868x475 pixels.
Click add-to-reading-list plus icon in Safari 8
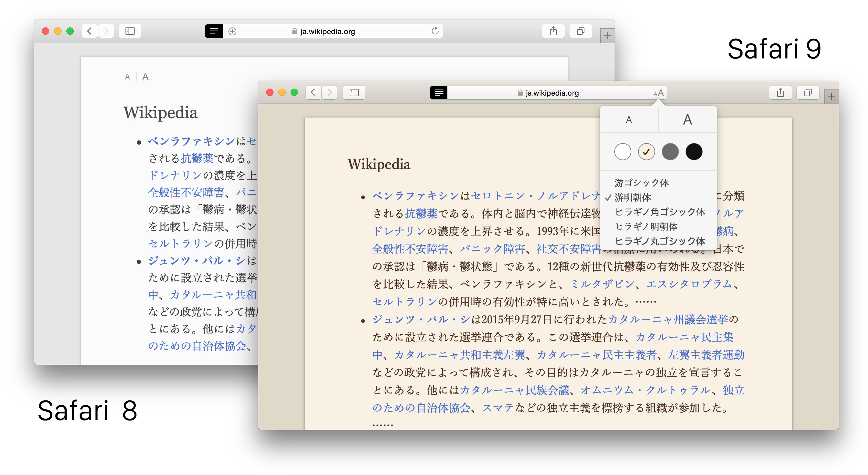(x=232, y=31)
